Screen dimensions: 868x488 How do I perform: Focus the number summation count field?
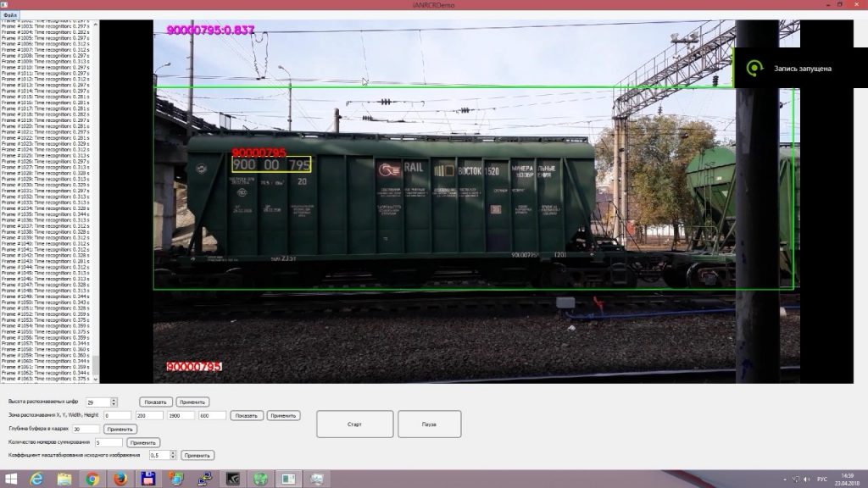tap(108, 442)
